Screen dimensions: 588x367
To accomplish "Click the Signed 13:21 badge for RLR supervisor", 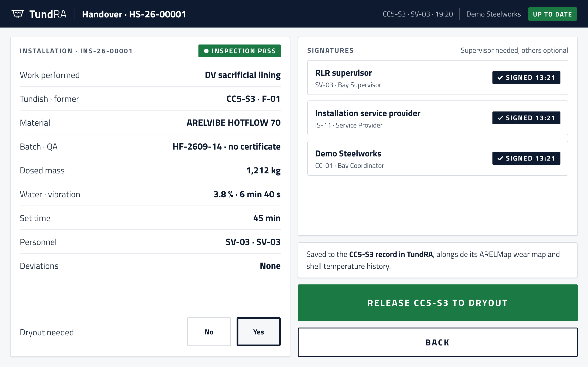I will pos(526,78).
